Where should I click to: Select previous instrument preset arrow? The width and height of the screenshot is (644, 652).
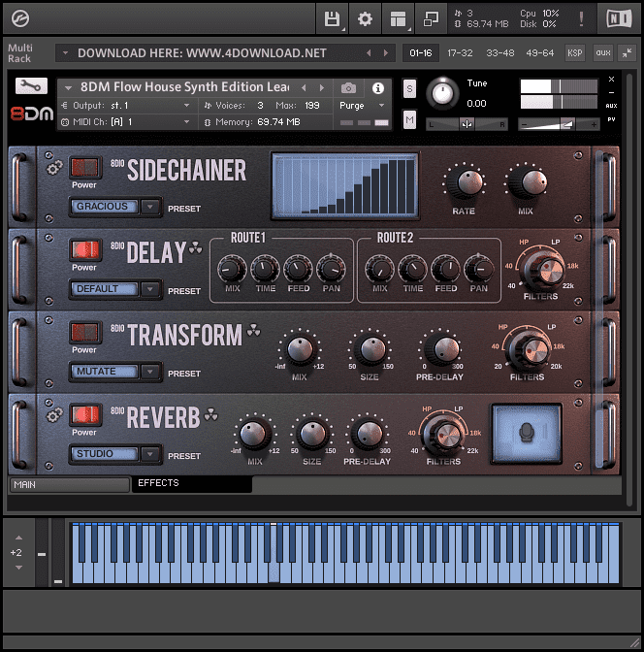(304, 88)
